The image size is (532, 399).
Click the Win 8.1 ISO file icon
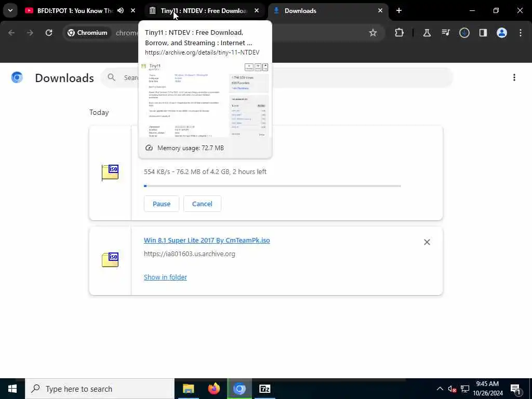(x=110, y=260)
